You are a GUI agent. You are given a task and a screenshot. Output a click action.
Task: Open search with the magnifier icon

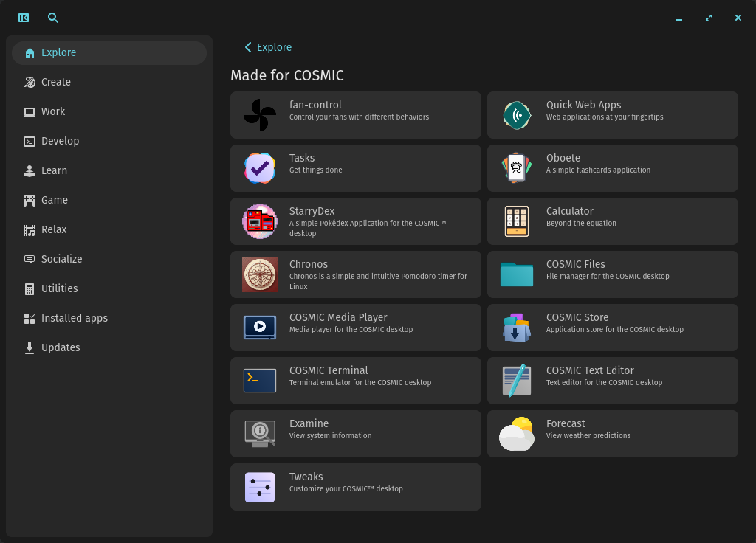pyautogui.click(x=52, y=18)
